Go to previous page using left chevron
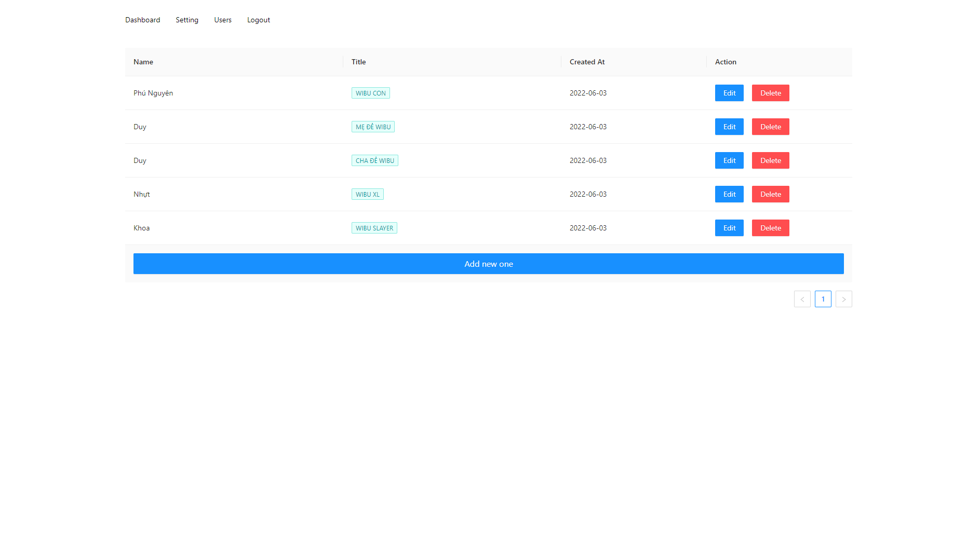The image size is (980, 546). click(802, 299)
